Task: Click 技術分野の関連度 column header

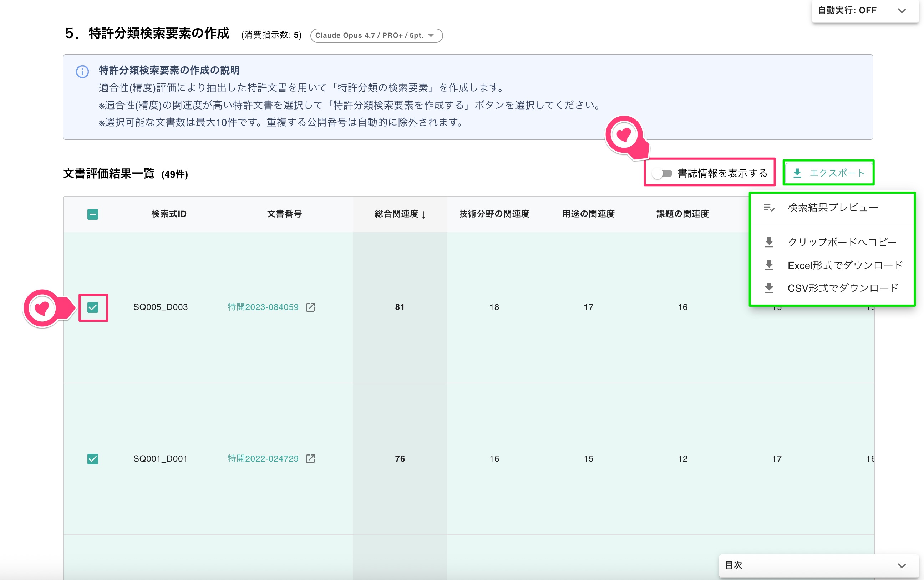Action: [494, 214]
